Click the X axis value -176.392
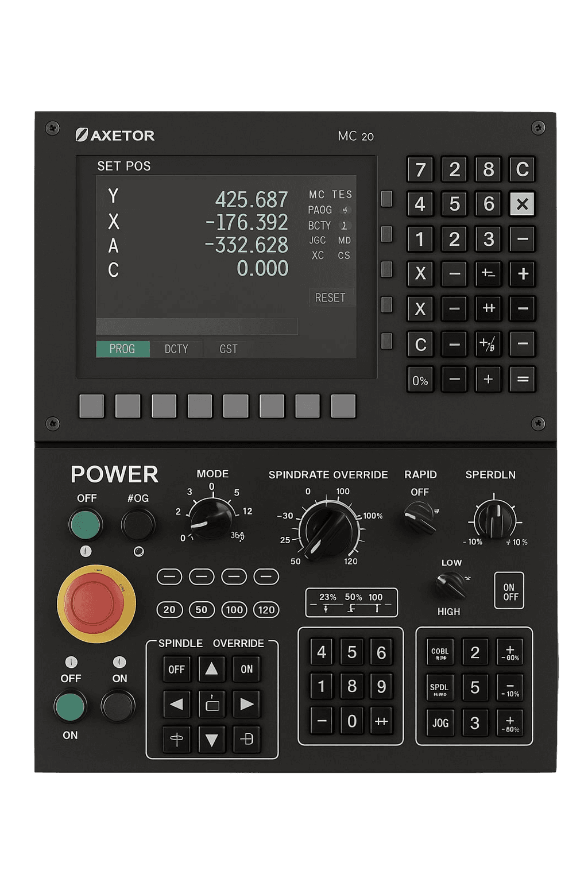The width and height of the screenshot is (588, 882). (x=247, y=222)
